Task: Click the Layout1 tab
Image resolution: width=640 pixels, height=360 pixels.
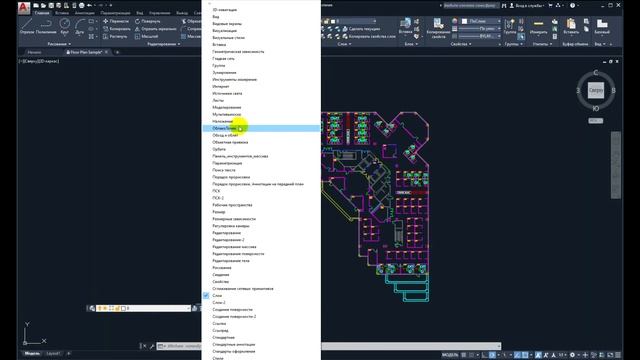Action: (x=53, y=353)
